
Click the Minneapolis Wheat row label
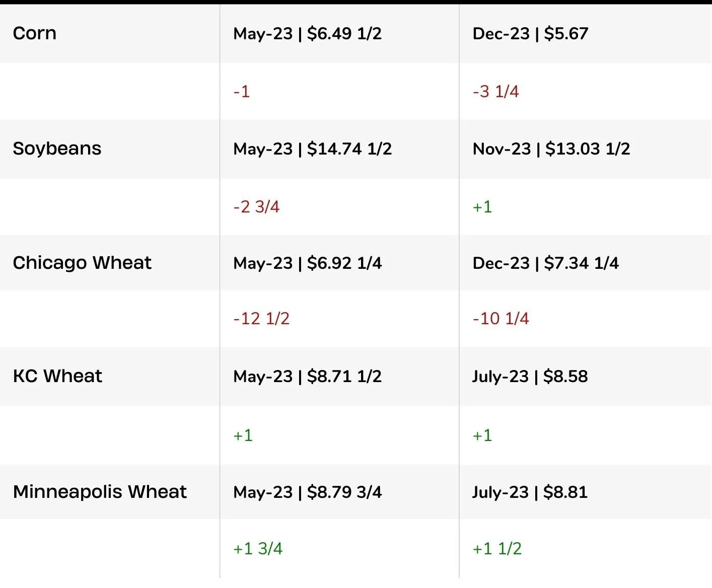[100, 492]
